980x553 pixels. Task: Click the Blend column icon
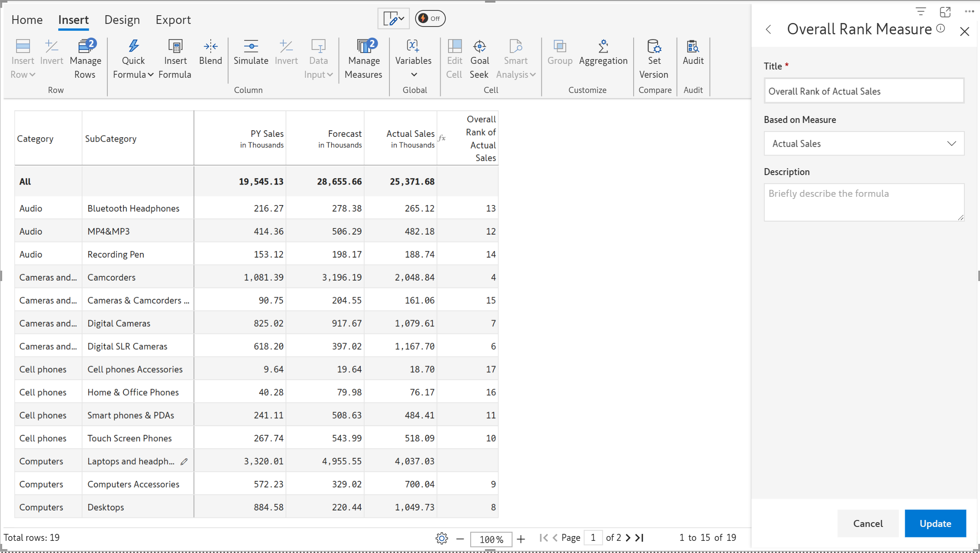coord(210,46)
